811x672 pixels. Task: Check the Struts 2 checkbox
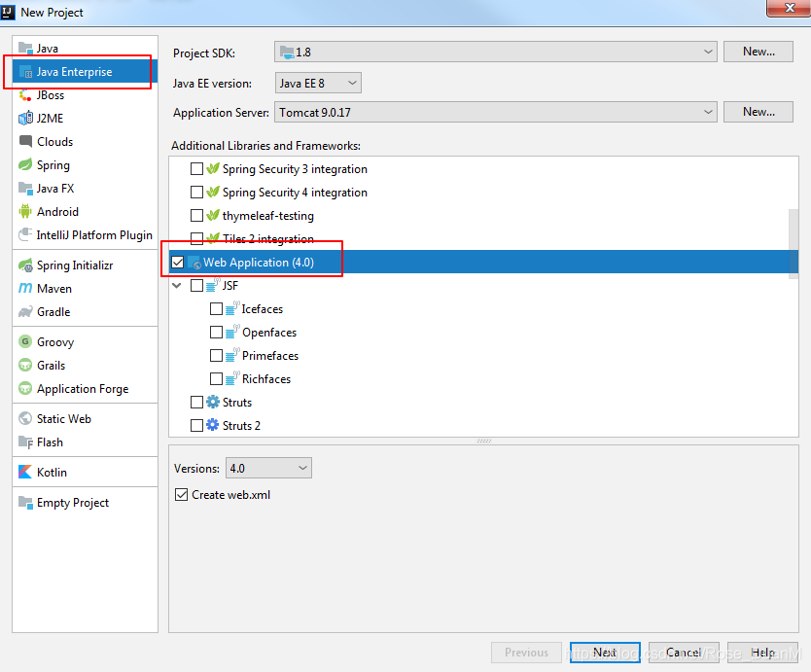tap(196, 425)
